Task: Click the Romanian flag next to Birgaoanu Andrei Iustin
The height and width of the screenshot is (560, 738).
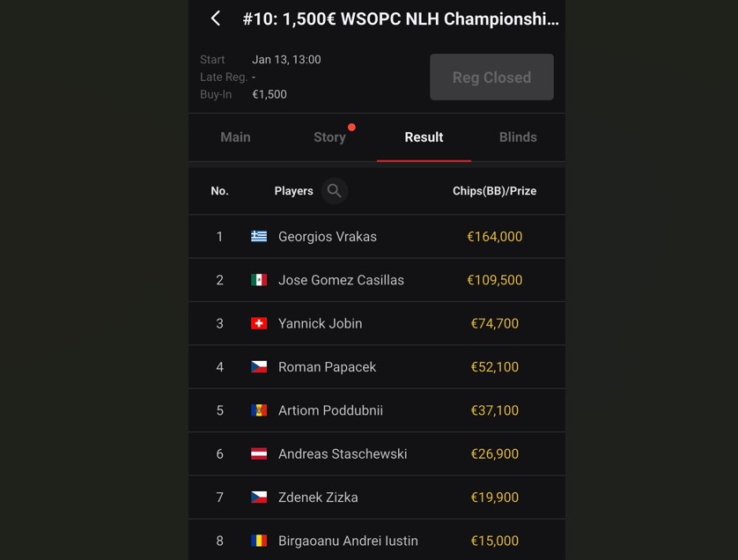Action: tap(257, 541)
